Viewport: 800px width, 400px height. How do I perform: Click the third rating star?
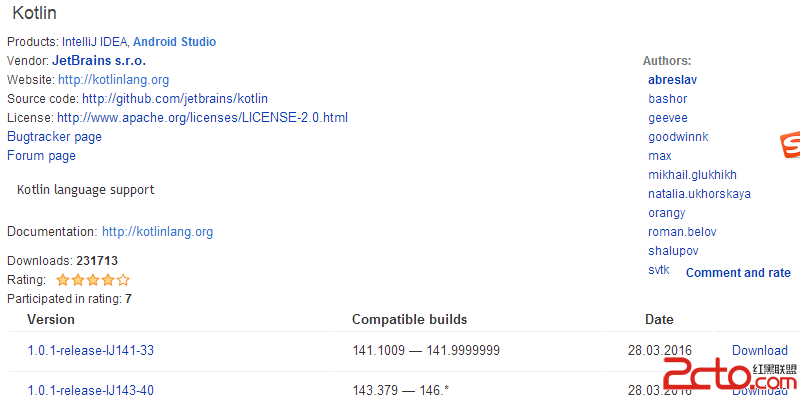[93, 280]
